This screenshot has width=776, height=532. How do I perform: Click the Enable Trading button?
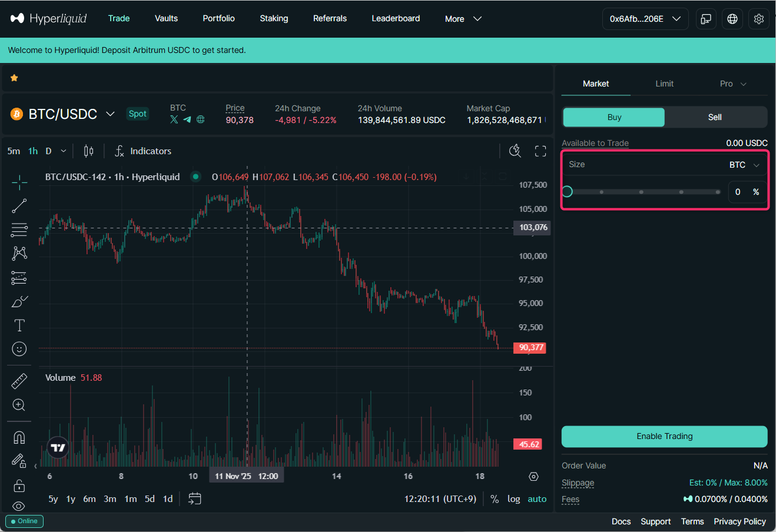(x=664, y=436)
